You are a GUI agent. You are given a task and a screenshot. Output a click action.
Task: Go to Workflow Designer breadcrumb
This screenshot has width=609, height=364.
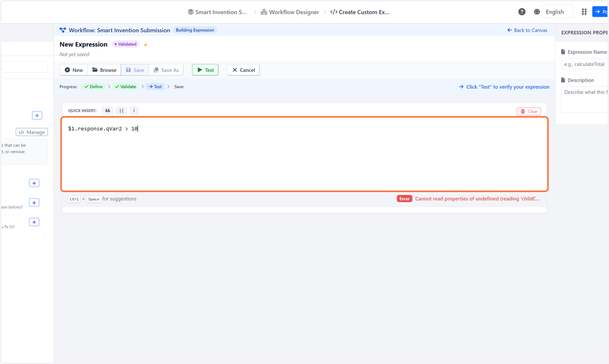pos(290,12)
